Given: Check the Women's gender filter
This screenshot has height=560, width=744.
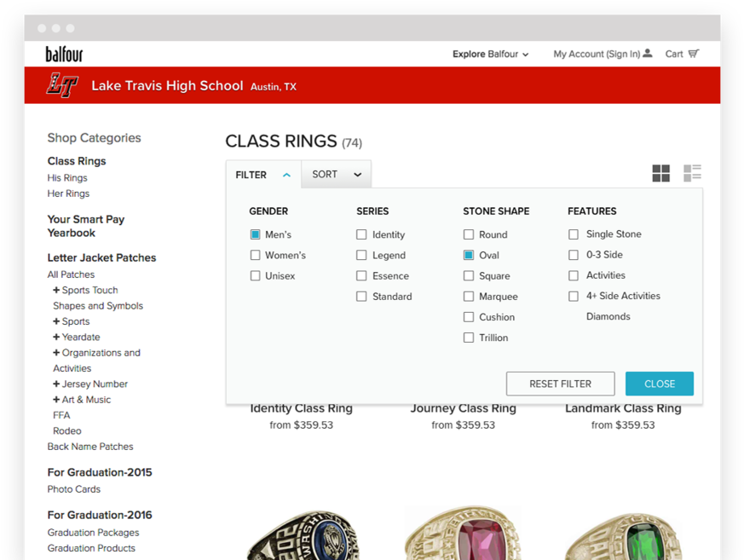Looking at the screenshot, I should [256, 256].
